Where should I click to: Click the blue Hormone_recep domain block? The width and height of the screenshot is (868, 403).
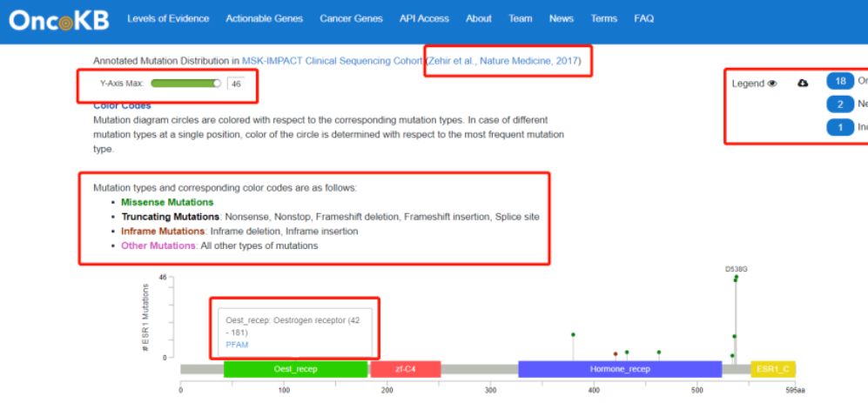pos(619,369)
